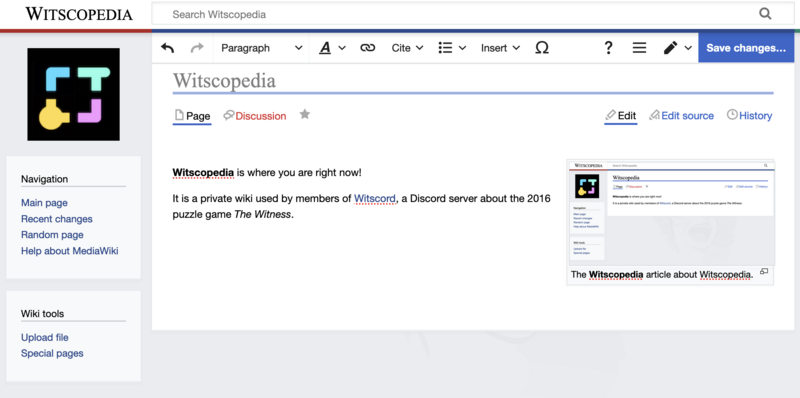The image size is (800, 398).
Task: Open Special pages link
Action: point(52,353)
